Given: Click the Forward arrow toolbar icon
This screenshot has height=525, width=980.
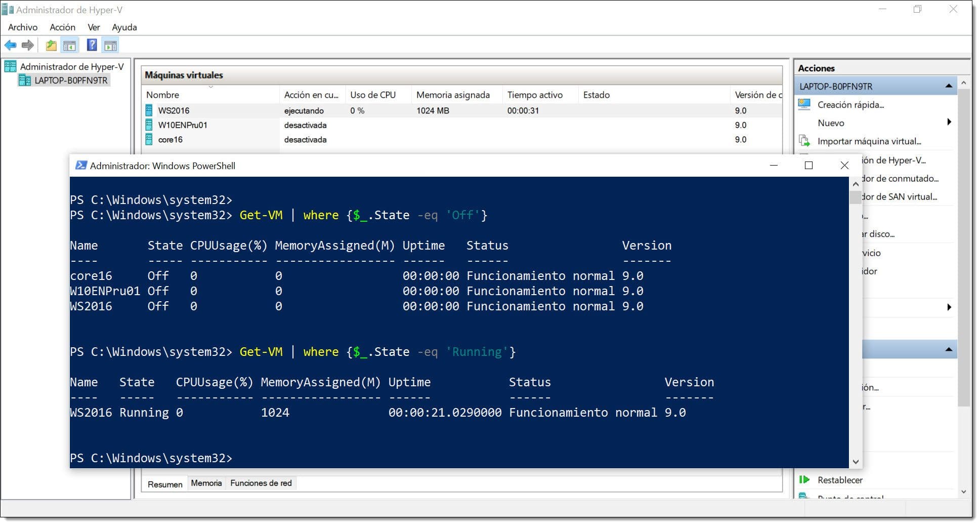Looking at the screenshot, I should tap(28, 46).
